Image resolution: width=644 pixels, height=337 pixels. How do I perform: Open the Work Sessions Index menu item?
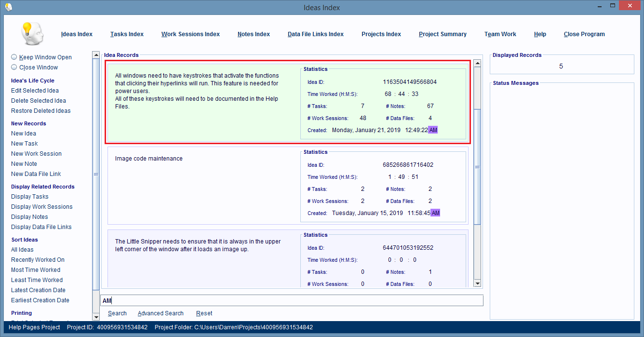[190, 34]
